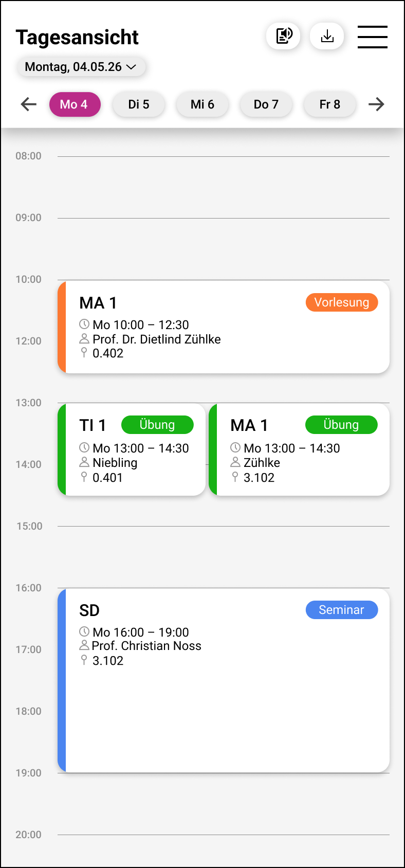Switch to the Fr 8 day tab
Screen dimensions: 405x868
pyautogui.click(x=330, y=104)
